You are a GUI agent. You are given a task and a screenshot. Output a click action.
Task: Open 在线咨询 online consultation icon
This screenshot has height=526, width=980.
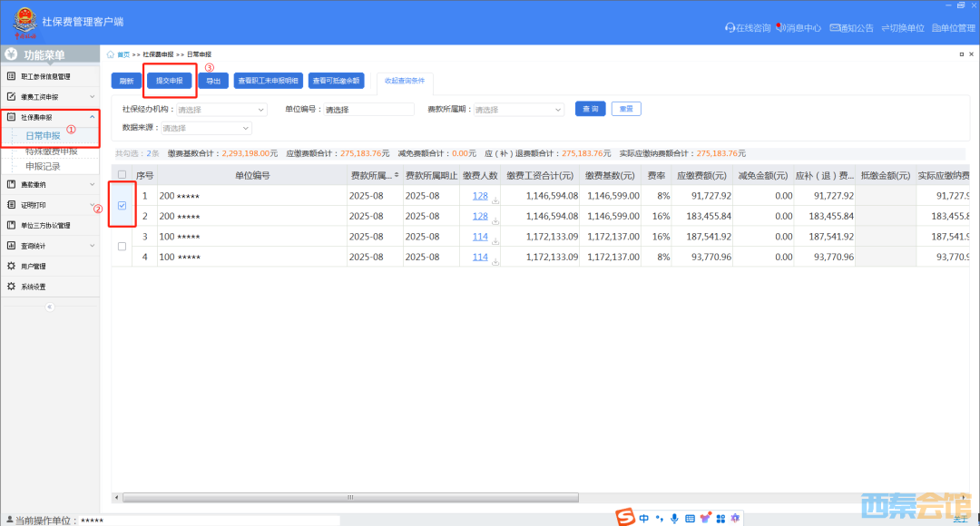point(730,28)
